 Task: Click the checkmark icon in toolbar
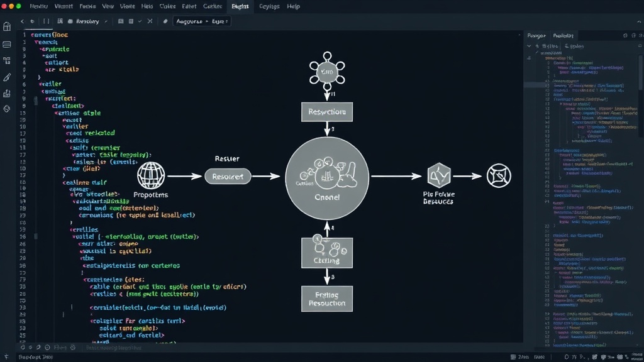[x=140, y=21]
